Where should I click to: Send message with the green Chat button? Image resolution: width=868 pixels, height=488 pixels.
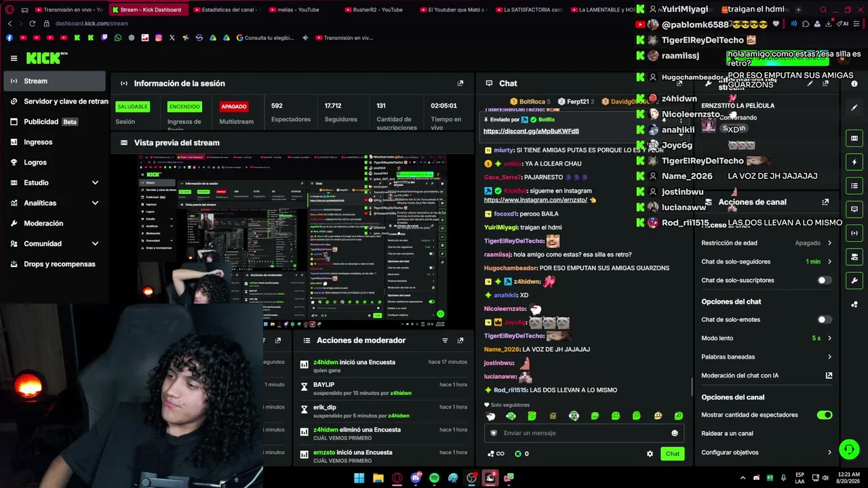[672, 453]
